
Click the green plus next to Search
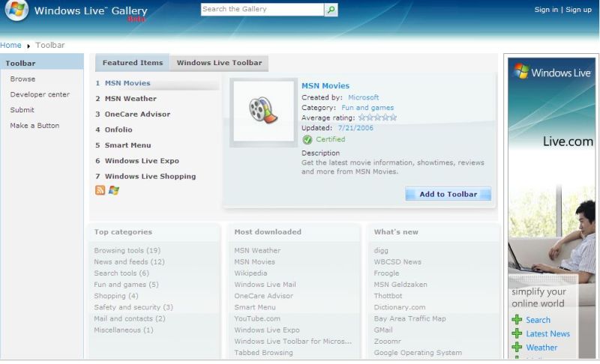point(517,320)
